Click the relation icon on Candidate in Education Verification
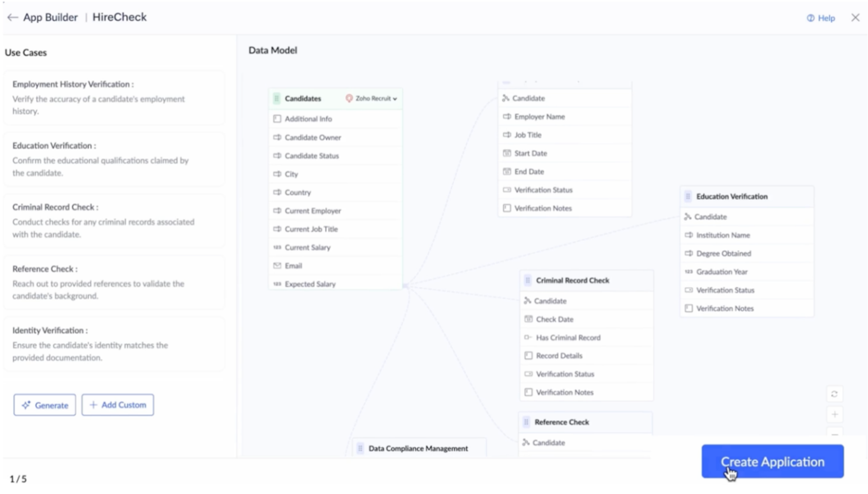Image resolution: width=868 pixels, height=494 pixels. point(688,217)
